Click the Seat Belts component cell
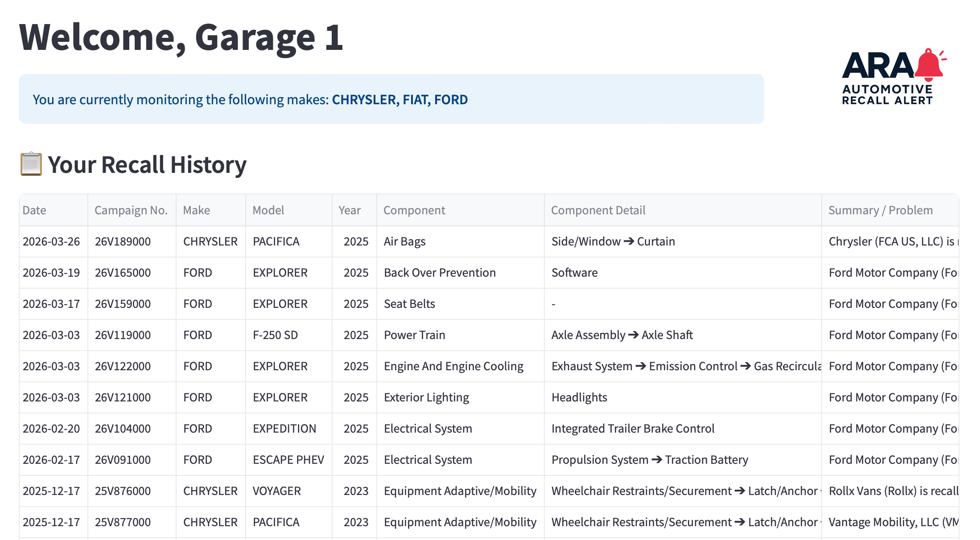The image size is (980, 540). (461, 304)
